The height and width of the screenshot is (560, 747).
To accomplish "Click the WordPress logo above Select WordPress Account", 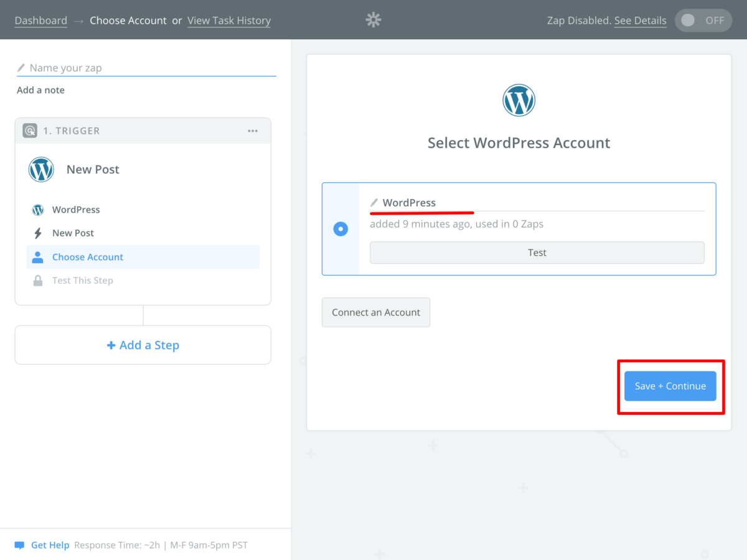I will tap(519, 100).
